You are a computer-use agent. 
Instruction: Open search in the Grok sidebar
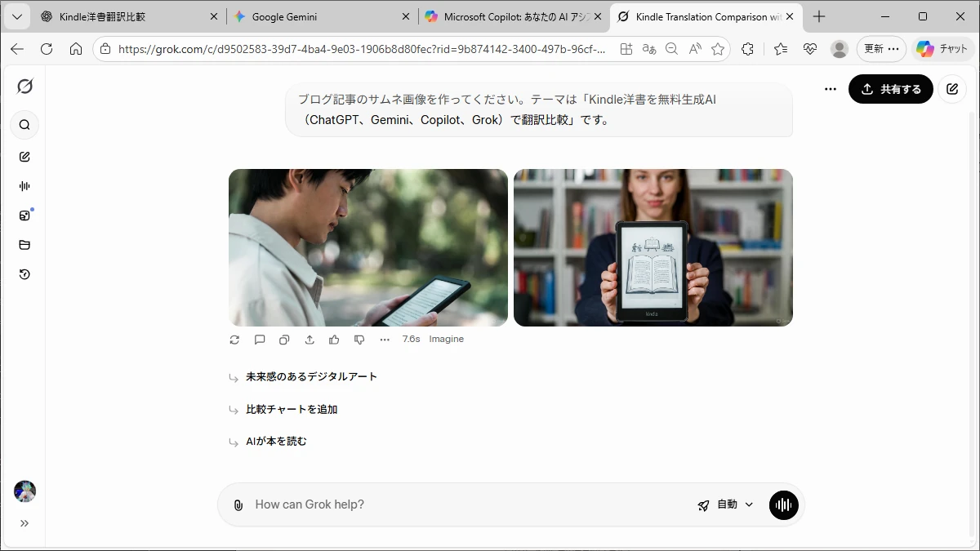click(x=24, y=125)
